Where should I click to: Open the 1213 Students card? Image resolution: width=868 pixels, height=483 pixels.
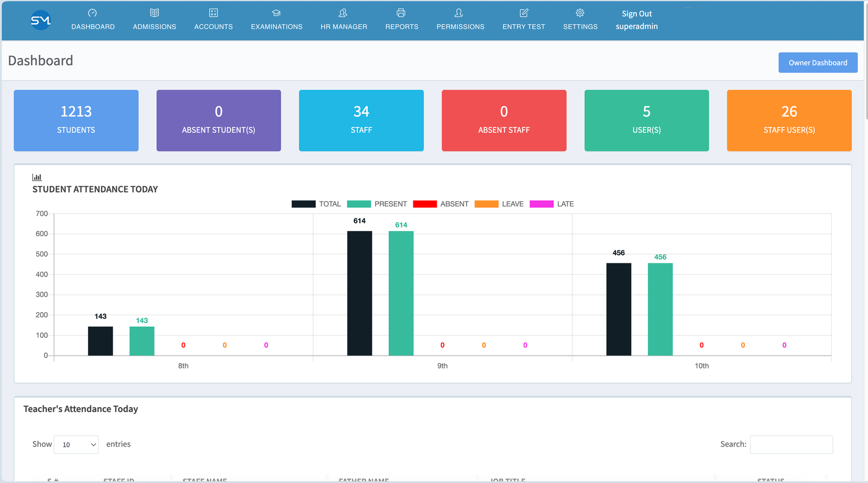[x=76, y=120]
